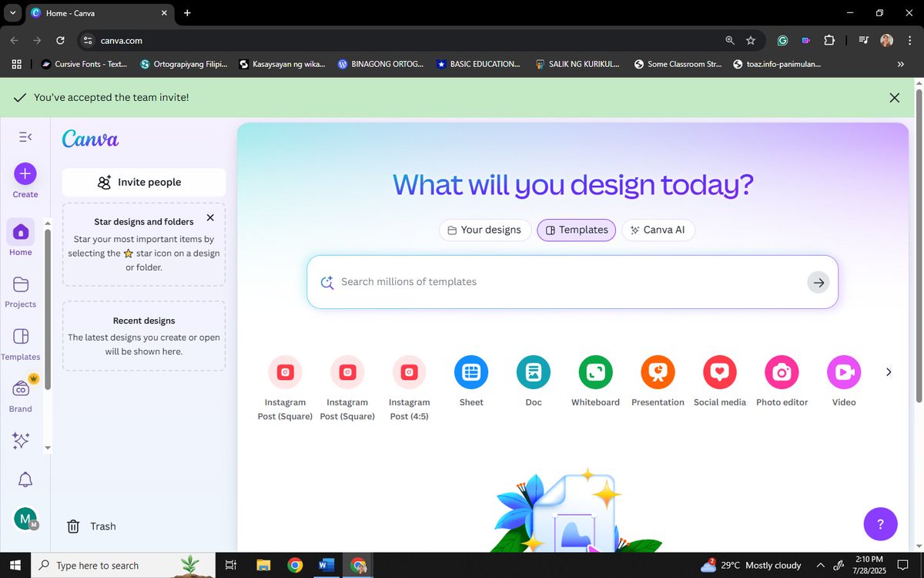The image size is (924, 578).
Task: Expand the tab search dropdown arrow
Action: point(13,12)
